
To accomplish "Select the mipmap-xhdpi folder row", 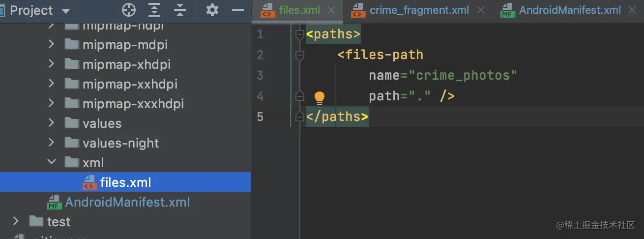I will point(125,64).
